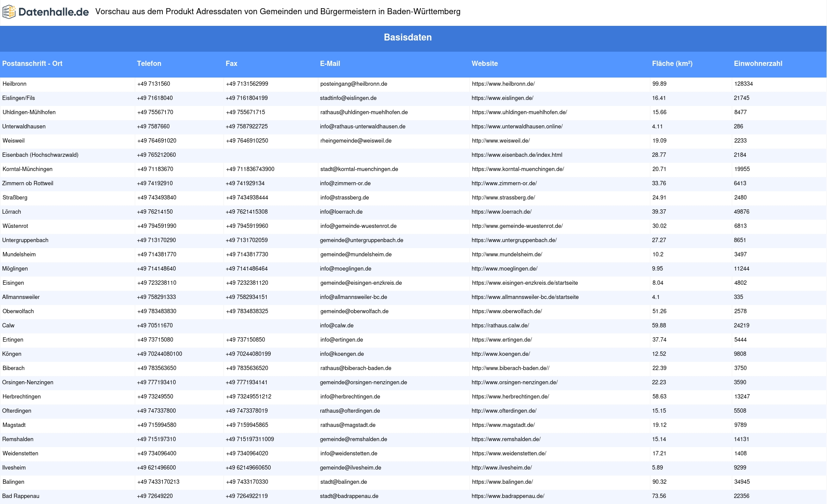The image size is (827, 504).
Task: Click Köngen phone +49 70244080100
Action: click(159, 354)
